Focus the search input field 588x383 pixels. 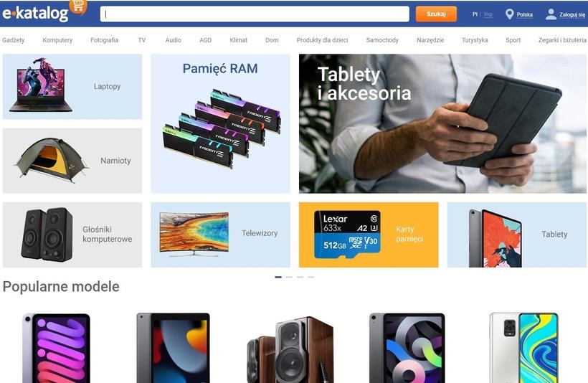pyautogui.click(x=255, y=14)
